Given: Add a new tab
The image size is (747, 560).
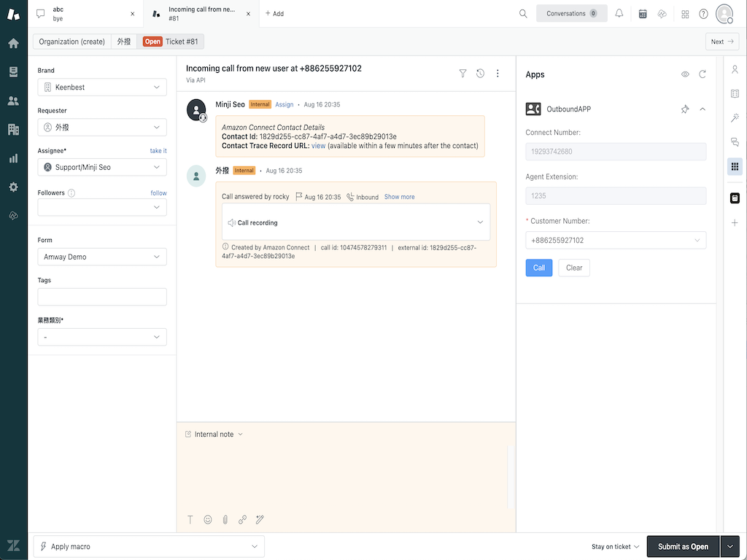Looking at the screenshot, I should (x=274, y=14).
